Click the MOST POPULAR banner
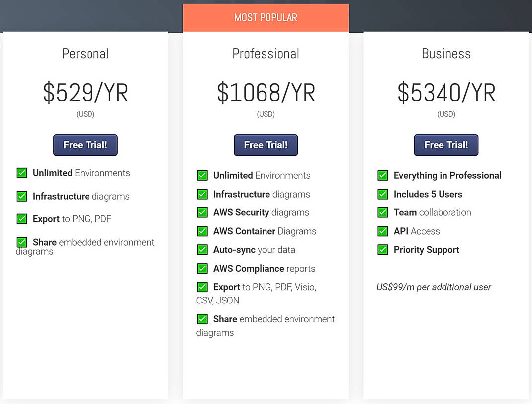The width and height of the screenshot is (532, 404). pyautogui.click(x=266, y=17)
